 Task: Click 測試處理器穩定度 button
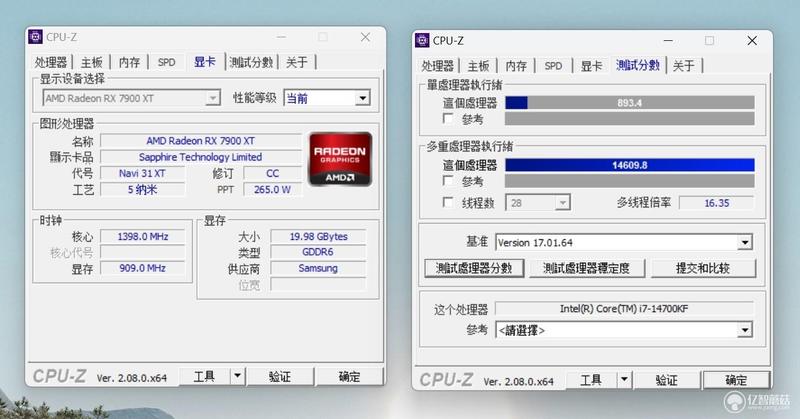point(587,268)
